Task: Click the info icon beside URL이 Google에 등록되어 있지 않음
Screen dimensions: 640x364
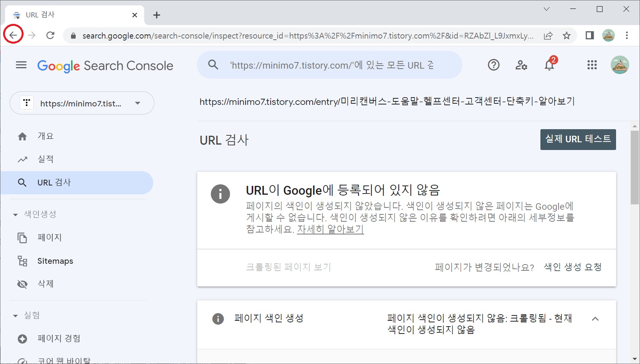Action: (x=220, y=194)
